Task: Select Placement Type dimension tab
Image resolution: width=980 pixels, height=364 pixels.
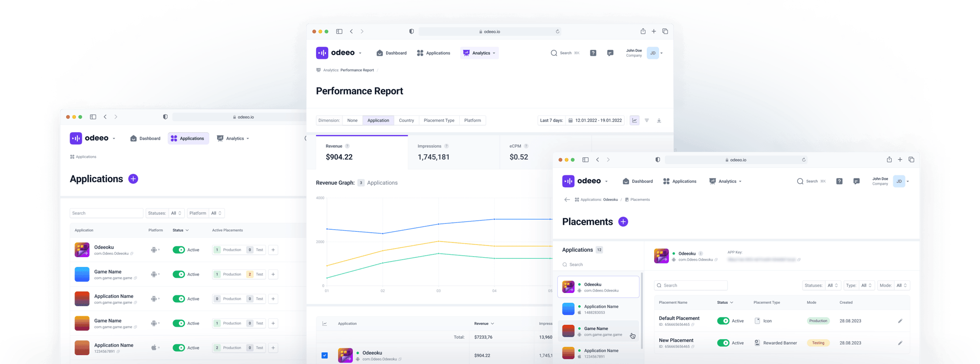Action: (439, 121)
